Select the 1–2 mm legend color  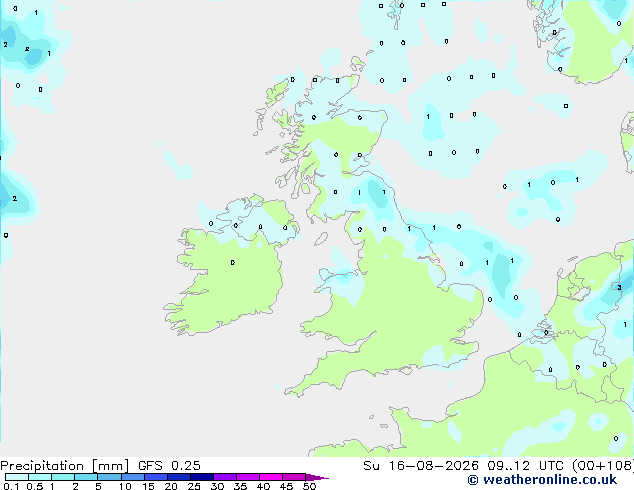63,477
